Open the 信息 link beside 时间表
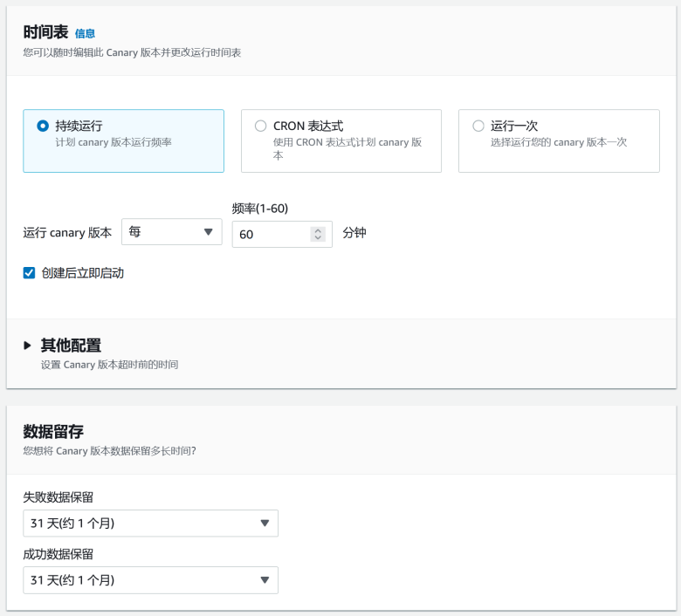Viewport: 681px width, 616px height. point(85,33)
